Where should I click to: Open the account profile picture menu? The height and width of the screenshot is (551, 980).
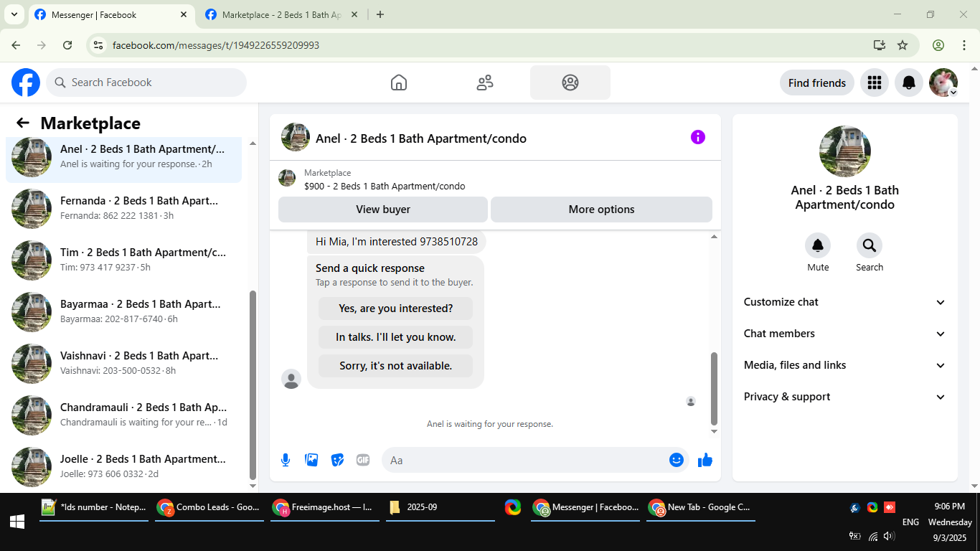(943, 83)
